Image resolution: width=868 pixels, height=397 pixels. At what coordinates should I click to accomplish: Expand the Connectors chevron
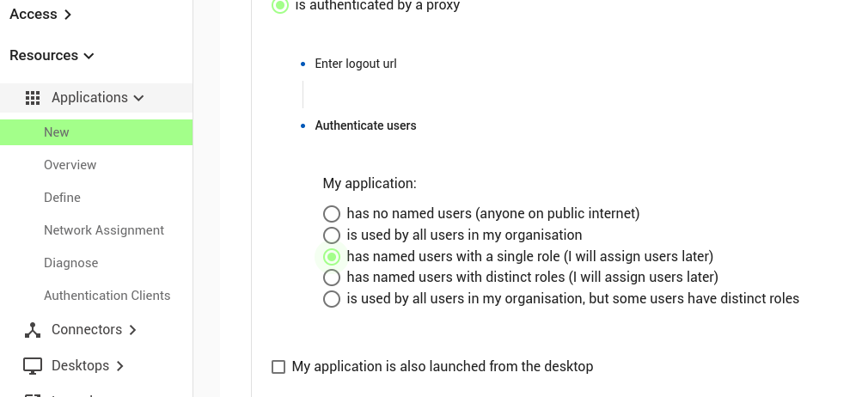132,330
